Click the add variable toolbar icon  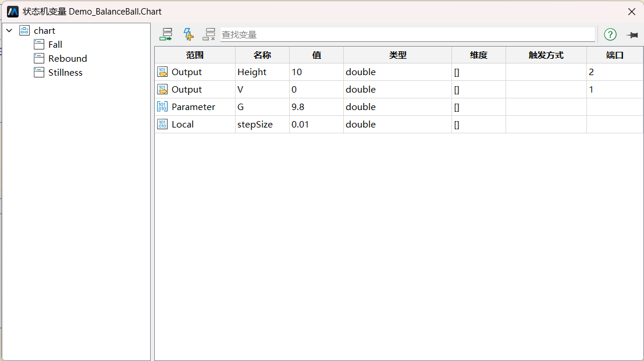tap(166, 34)
